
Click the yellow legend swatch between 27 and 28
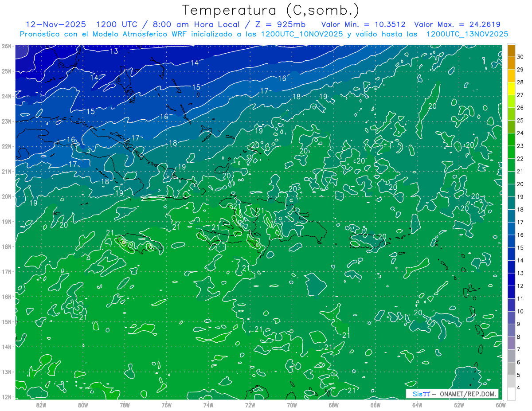[x=511, y=88]
